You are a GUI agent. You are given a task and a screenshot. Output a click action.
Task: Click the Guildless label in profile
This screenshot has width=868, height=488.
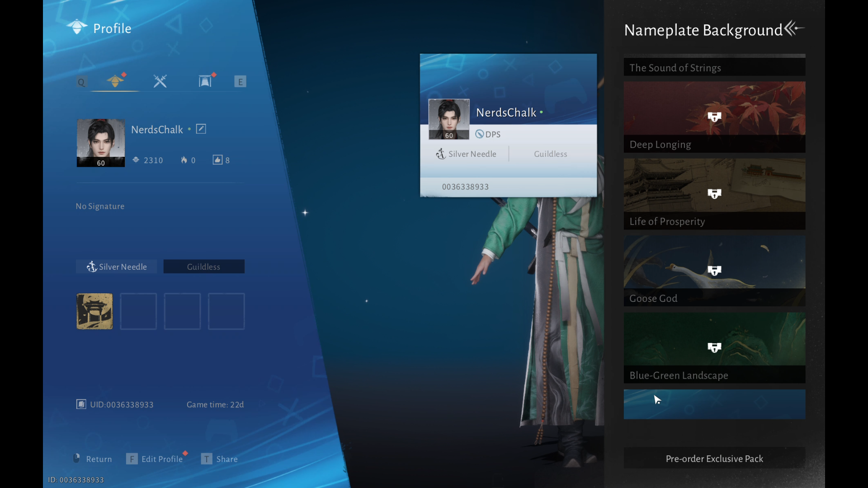(204, 267)
